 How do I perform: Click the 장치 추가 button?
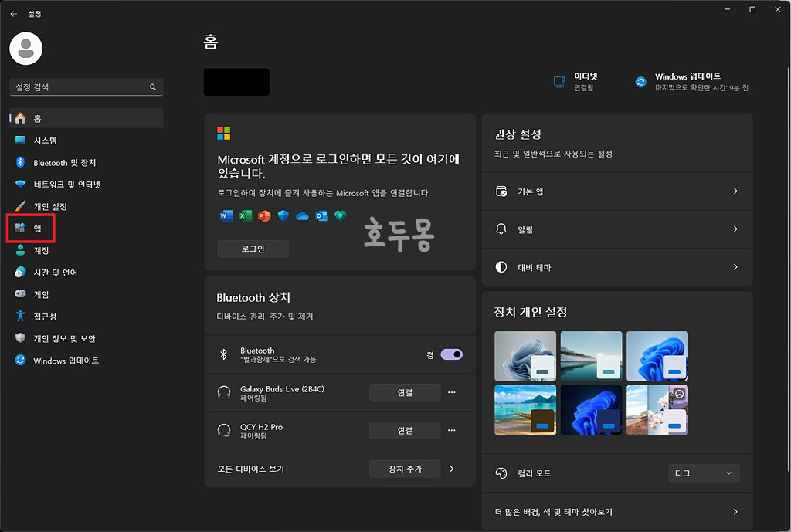(405, 469)
